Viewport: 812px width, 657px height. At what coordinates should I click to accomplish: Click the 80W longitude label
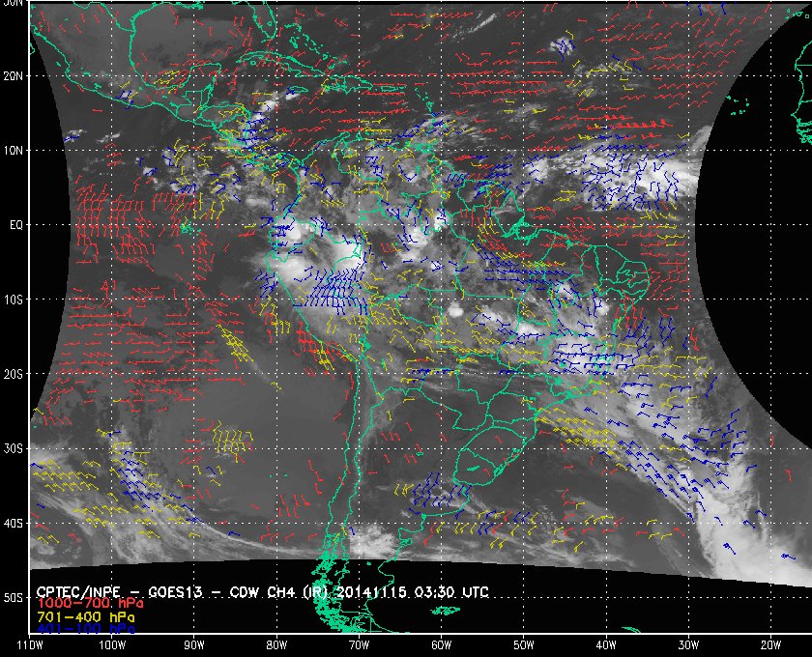click(x=276, y=645)
